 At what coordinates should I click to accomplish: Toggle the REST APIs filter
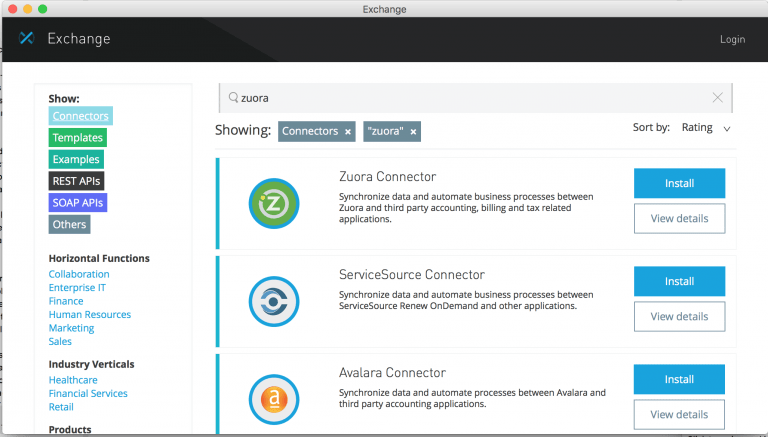[76, 181]
